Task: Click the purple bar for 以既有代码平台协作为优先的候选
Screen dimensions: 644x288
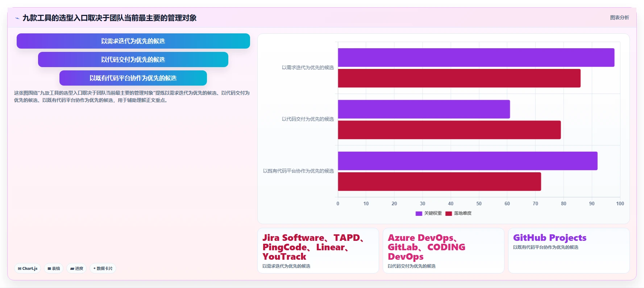Action: 468,161
